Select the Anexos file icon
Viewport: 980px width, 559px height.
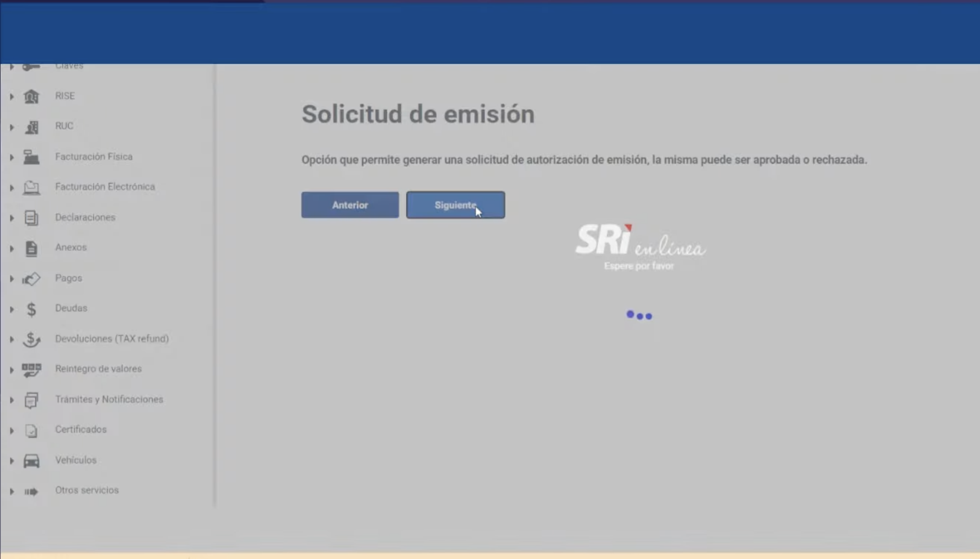click(x=31, y=248)
